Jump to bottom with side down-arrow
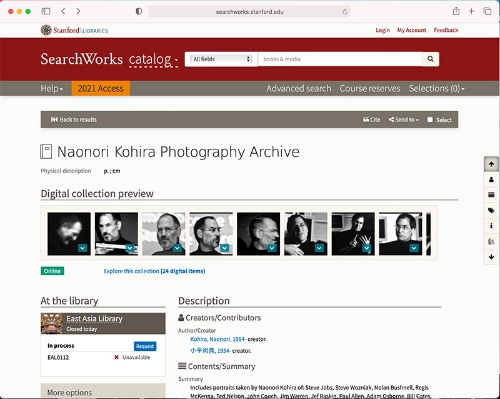 coord(491,257)
